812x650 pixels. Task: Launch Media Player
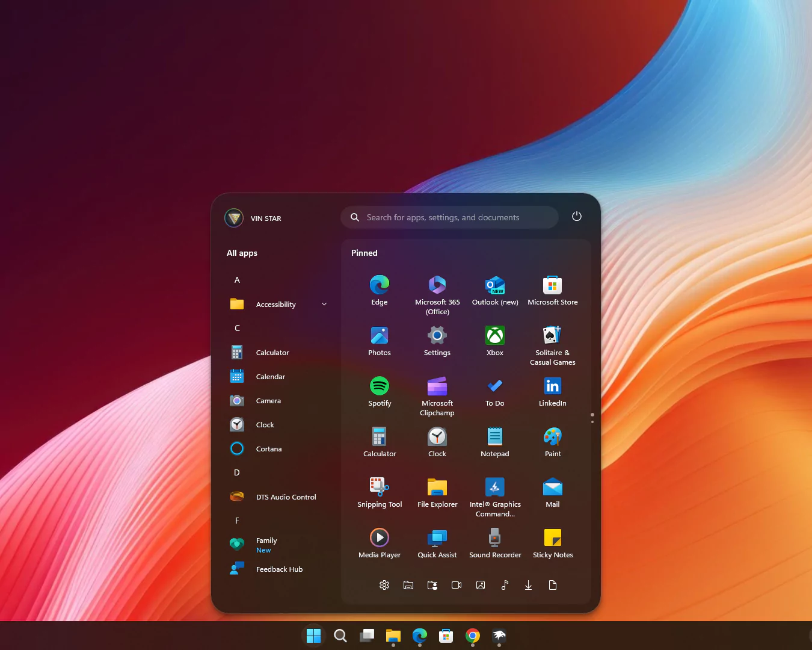click(379, 543)
